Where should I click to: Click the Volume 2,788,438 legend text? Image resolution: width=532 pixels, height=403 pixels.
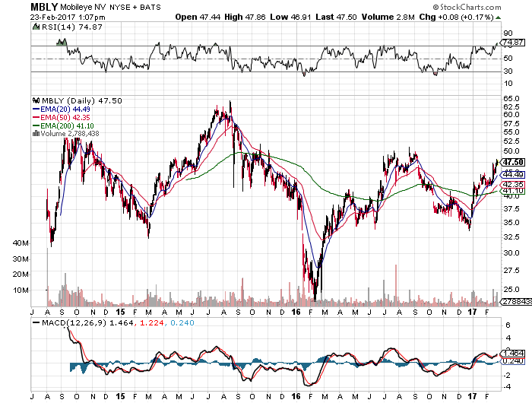pyautogui.click(x=70, y=134)
